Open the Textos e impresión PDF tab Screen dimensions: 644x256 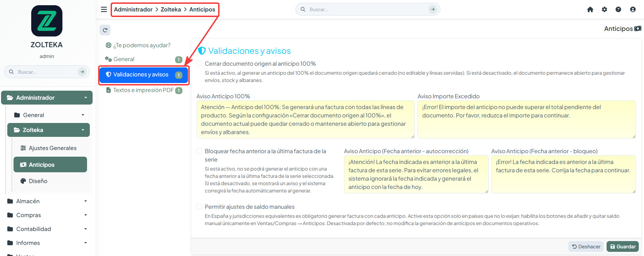pyautogui.click(x=144, y=90)
